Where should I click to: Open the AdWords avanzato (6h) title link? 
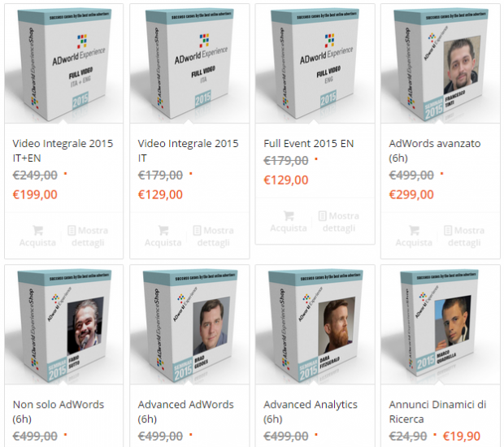tap(435, 150)
